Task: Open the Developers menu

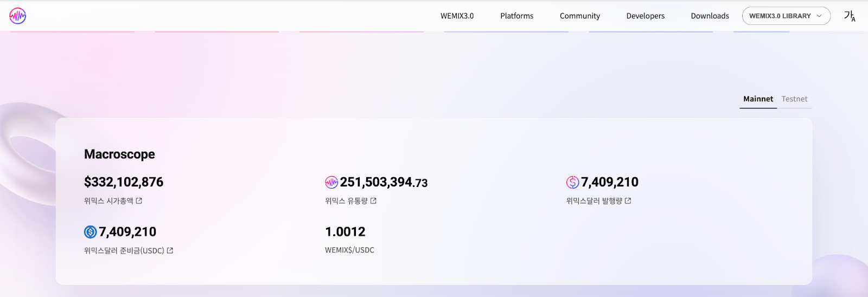Action: (646, 16)
